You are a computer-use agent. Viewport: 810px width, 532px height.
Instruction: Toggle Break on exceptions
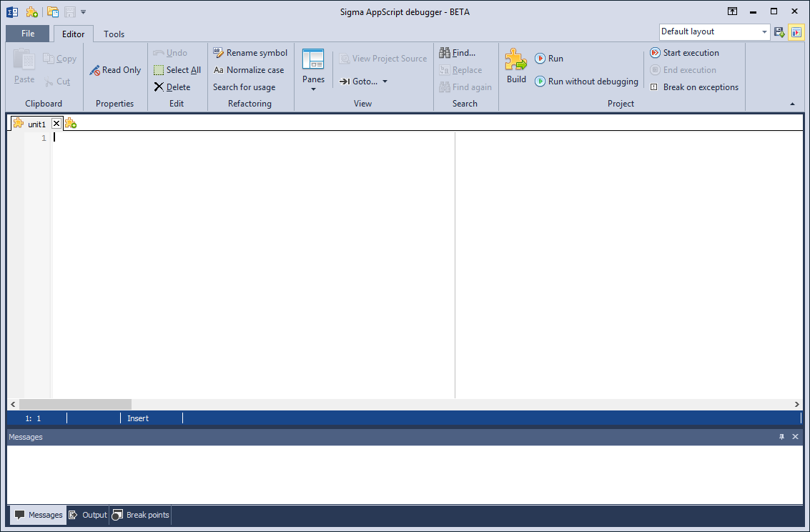click(x=693, y=87)
